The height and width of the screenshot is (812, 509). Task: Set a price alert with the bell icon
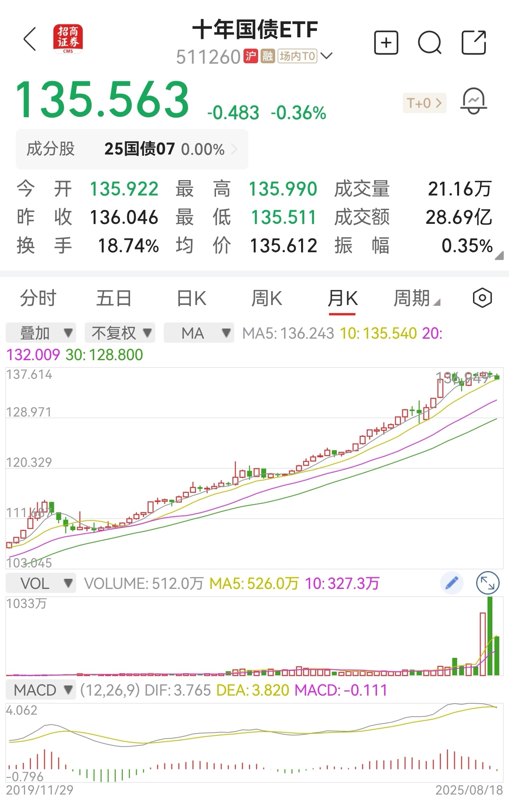tap(473, 101)
